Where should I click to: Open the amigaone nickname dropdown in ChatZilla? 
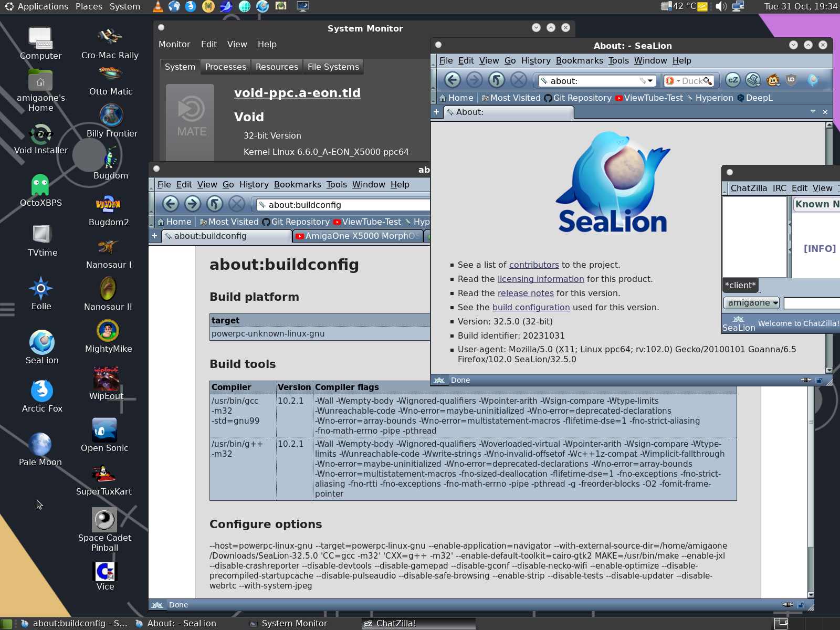pyautogui.click(x=752, y=303)
